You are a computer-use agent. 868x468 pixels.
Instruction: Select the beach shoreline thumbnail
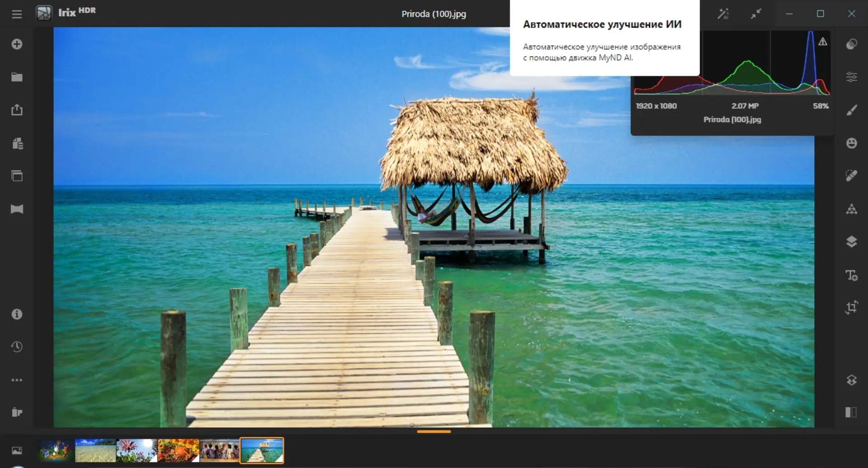[95, 450]
